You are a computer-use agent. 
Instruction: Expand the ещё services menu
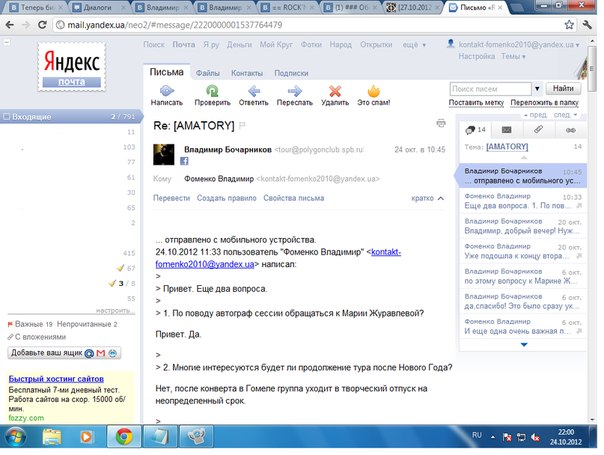[410, 45]
